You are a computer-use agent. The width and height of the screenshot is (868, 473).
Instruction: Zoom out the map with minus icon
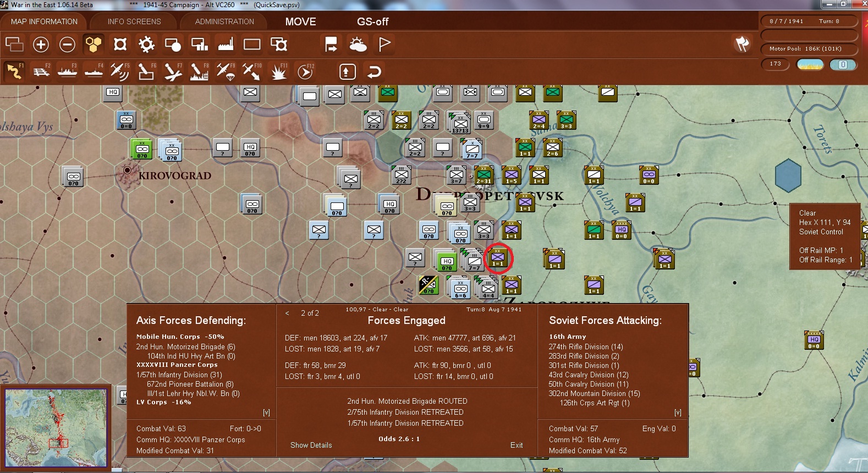(x=67, y=44)
